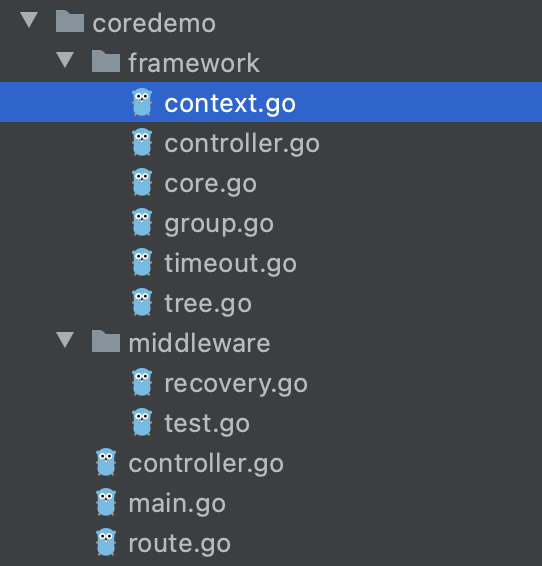Select test.go in the middleware folder
The image size is (542, 566).
207,424
